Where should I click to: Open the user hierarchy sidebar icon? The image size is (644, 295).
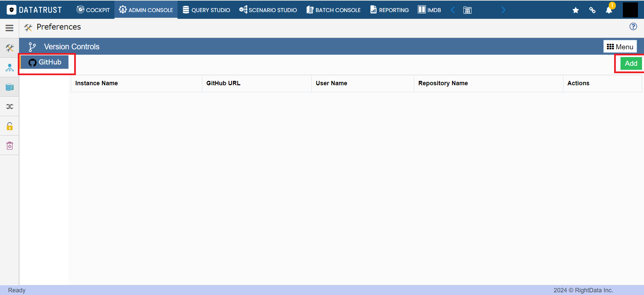9,68
